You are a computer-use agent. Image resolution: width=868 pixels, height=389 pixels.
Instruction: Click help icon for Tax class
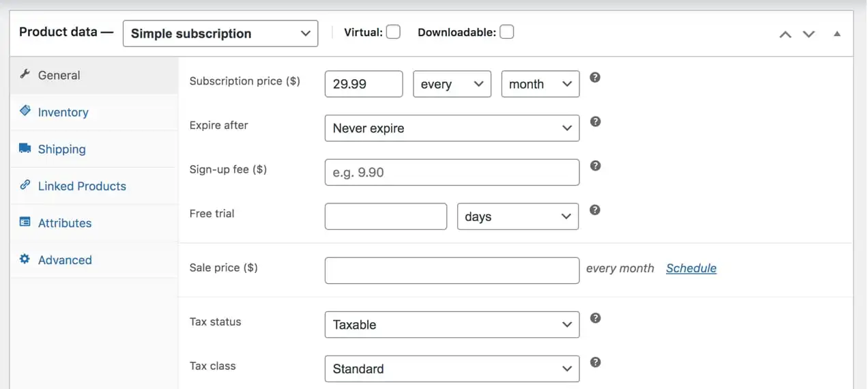click(x=595, y=362)
